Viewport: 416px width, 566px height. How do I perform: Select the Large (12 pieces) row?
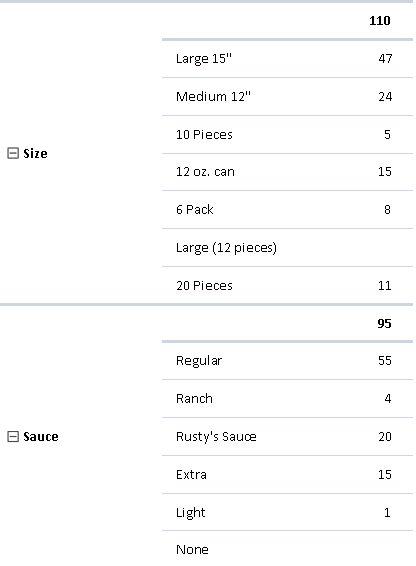pyautogui.click(x=287, y=248)
